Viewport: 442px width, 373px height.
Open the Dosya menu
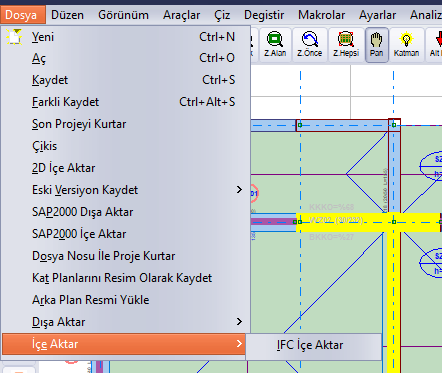click(22, 15)
